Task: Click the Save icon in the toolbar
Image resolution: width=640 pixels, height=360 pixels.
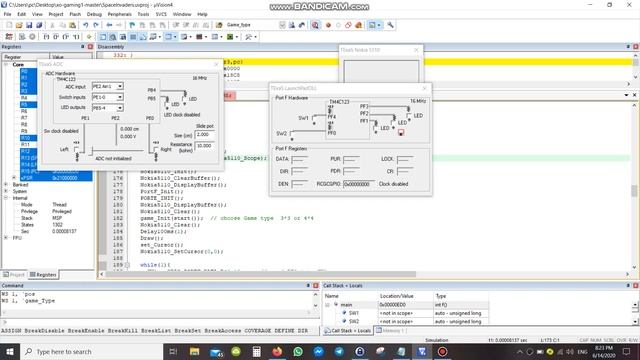Action: coord(29,25)
